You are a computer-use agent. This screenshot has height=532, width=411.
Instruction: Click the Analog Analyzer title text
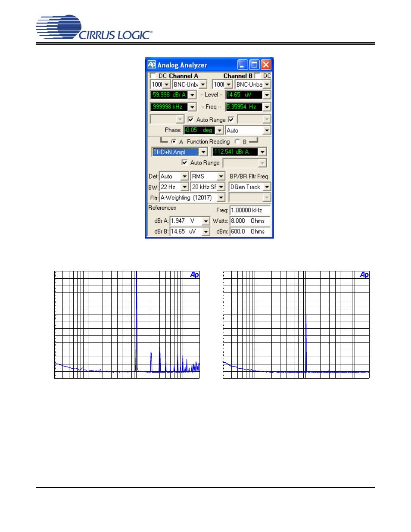pos(182,65)
